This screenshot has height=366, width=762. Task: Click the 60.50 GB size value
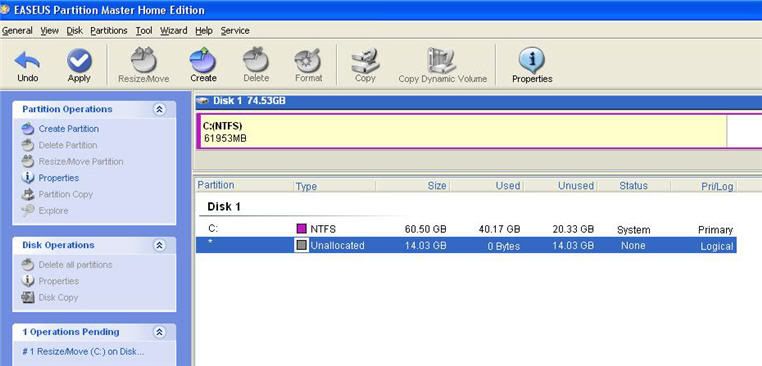pyautogui.click(x=425, y=229)
